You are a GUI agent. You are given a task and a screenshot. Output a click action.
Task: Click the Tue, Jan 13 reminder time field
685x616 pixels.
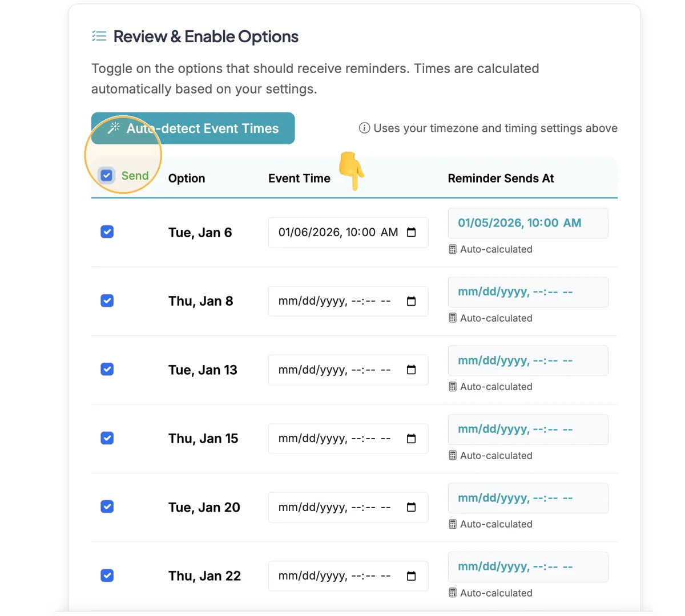click(x=528, y=360)
